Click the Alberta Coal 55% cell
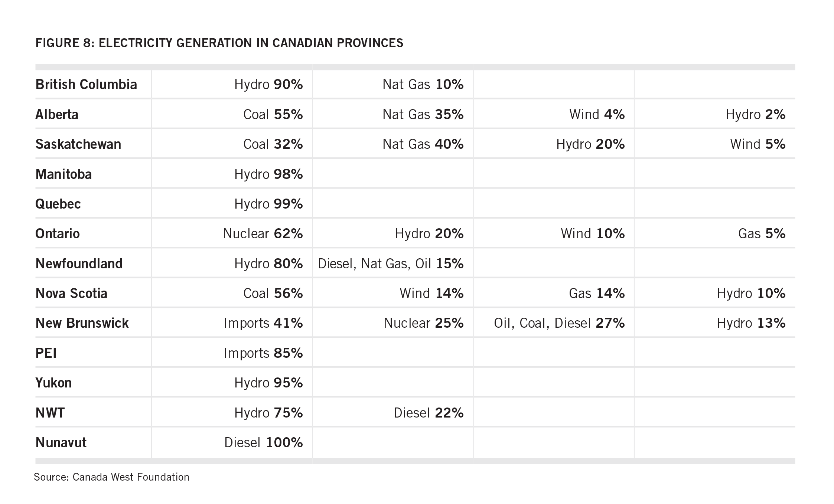 point(273,114)
